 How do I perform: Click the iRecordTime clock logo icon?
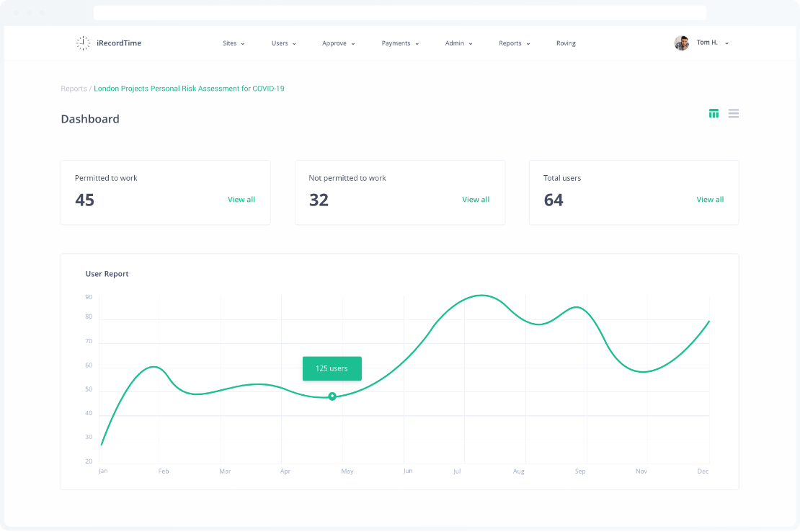click(x=84, y=43)
